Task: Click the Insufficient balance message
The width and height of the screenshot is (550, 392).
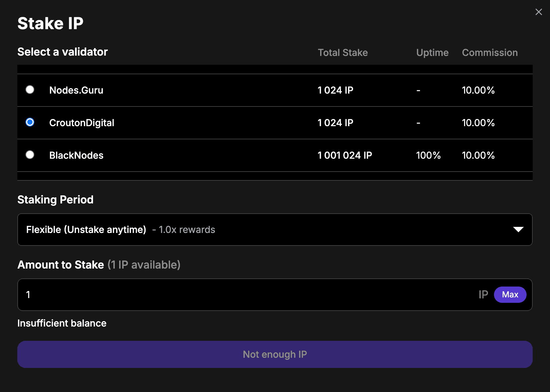Action: tap(62, 323)
